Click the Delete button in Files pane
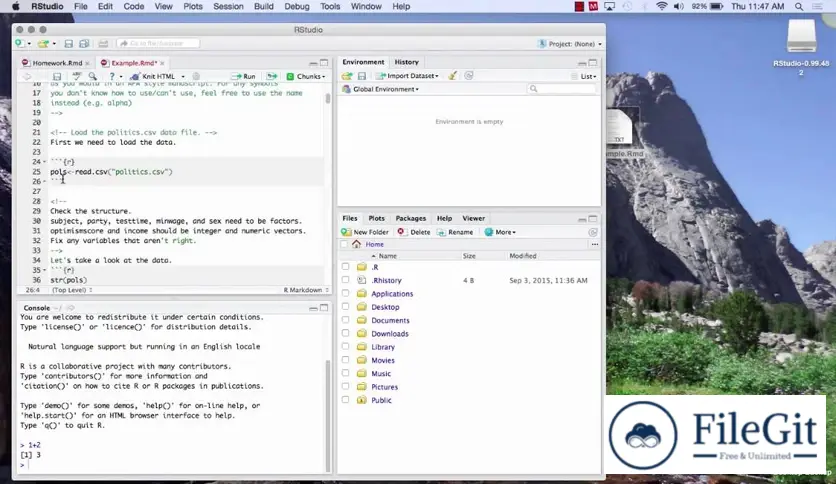Viewport: 836px width, 484px height. pyautogui.click(x=414, y=232)
